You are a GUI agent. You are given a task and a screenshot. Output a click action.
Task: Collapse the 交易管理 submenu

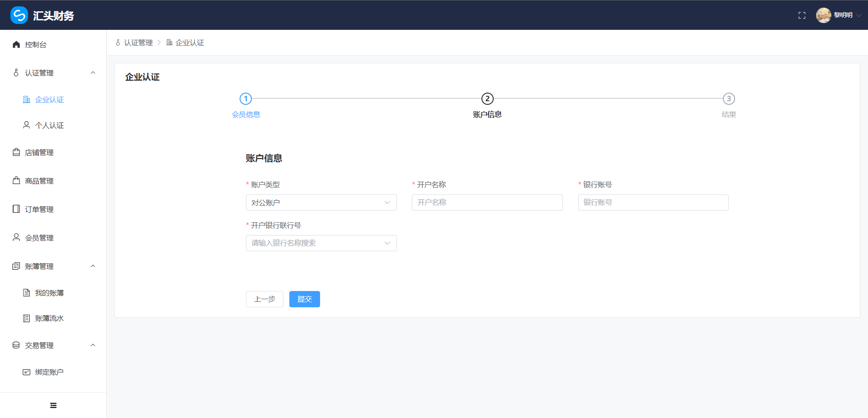93,345
